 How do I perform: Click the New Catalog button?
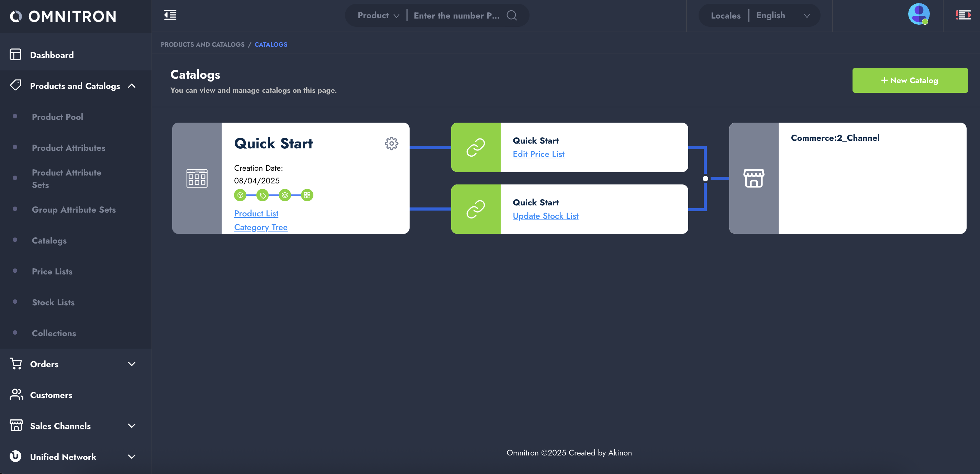click(910, 80)
